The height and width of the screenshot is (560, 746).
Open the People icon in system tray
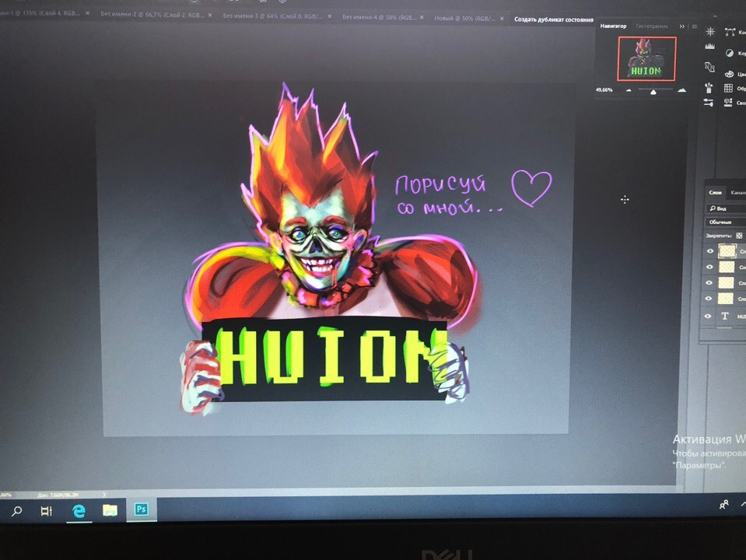pos(724,504)
